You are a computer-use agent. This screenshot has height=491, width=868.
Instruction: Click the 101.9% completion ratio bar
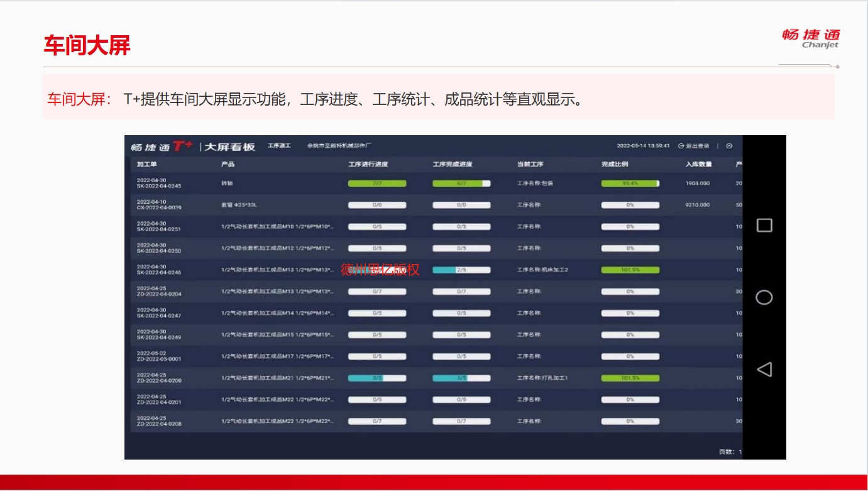pyautogui.click(x=630, y=270)
